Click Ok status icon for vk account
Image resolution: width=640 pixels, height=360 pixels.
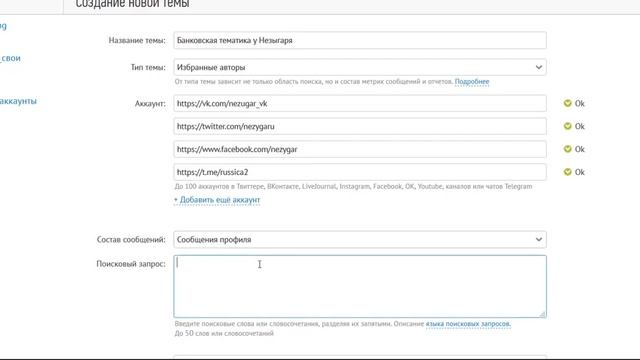click(x=567, y=103)
